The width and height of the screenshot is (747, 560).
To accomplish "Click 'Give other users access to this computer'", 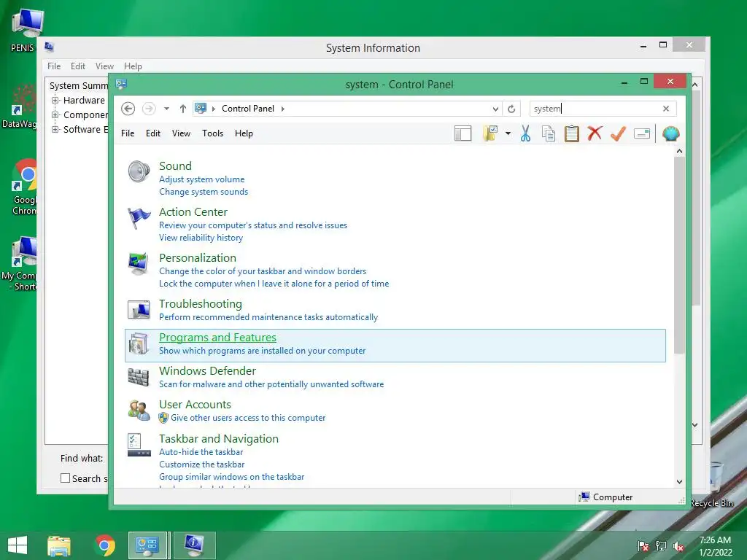I will click(248, 418).
